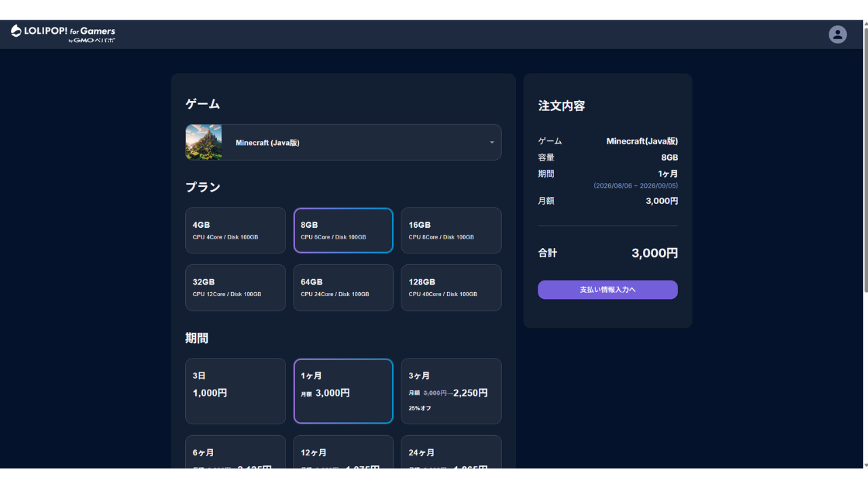868x488 pixels.
Task: Click Minecraft(Java版) in the order summary
Action: click(642, 141)
